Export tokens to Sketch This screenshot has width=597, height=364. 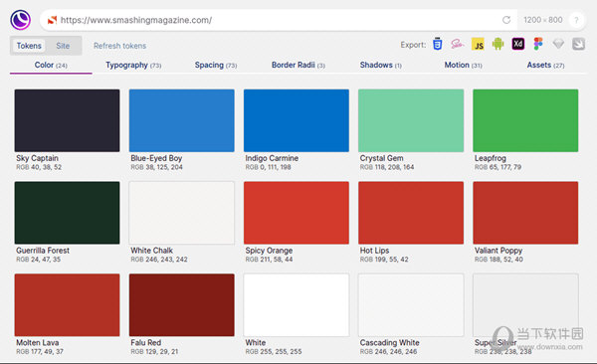(558, 44)
